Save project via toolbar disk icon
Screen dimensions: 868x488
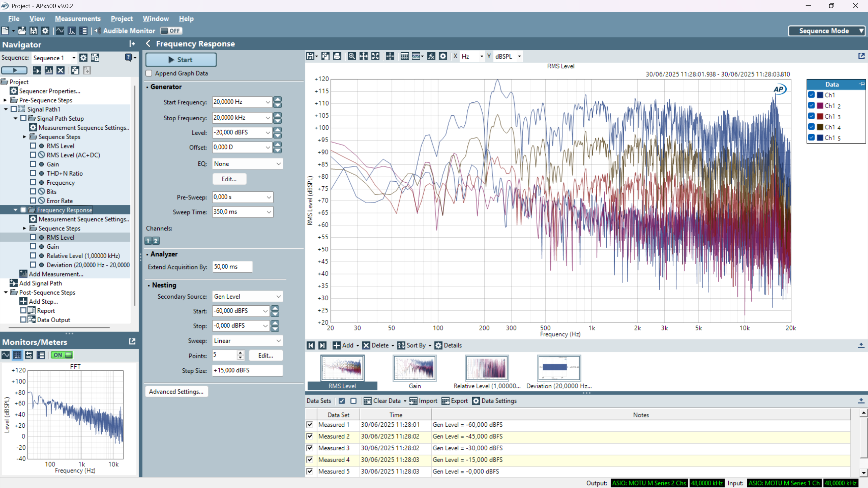pos(33,31)
